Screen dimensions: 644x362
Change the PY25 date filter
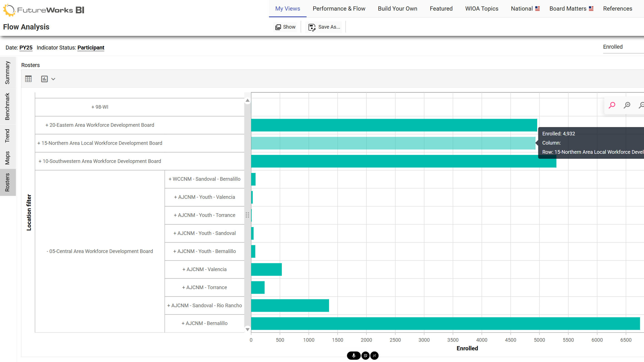coord(26,48)
